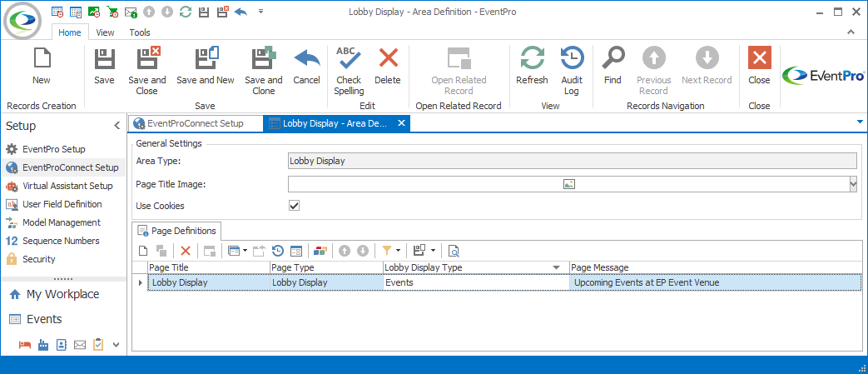Select the 'Upcoming Events at EP Event Venue' cell

(x=715, y=282)
